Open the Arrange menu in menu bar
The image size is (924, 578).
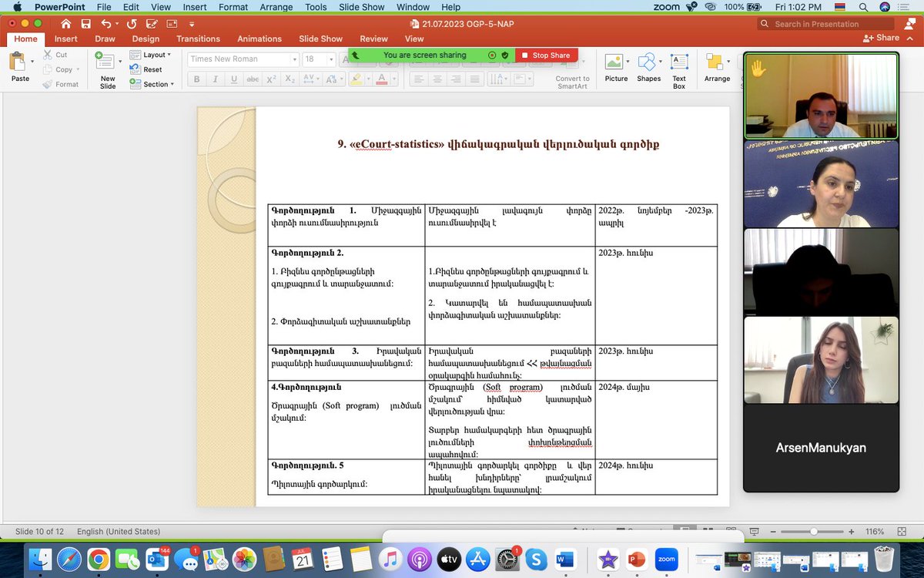click(275, 7)
